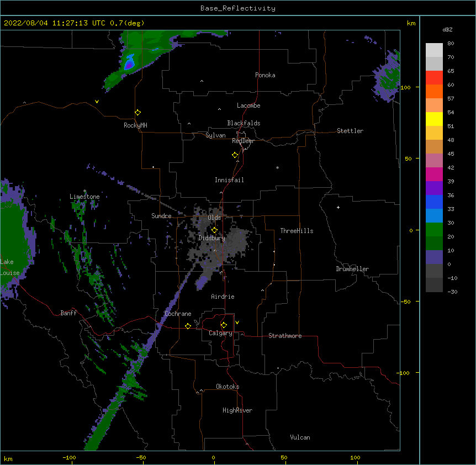The image size is (476, 465).
Task: Click the purple storm core at top of map
Action: click(x=129, y=65)
